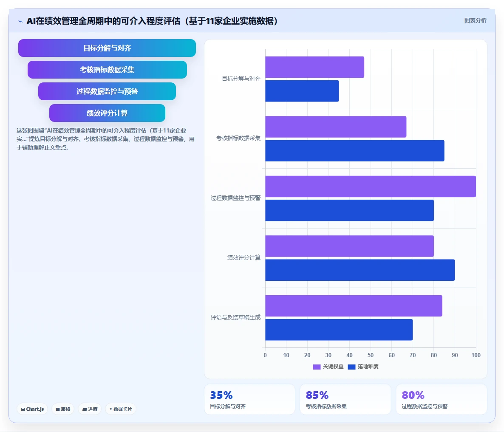
Task: Click the 80% 过程数据监控与预警 data card
Action: [442, 399]
